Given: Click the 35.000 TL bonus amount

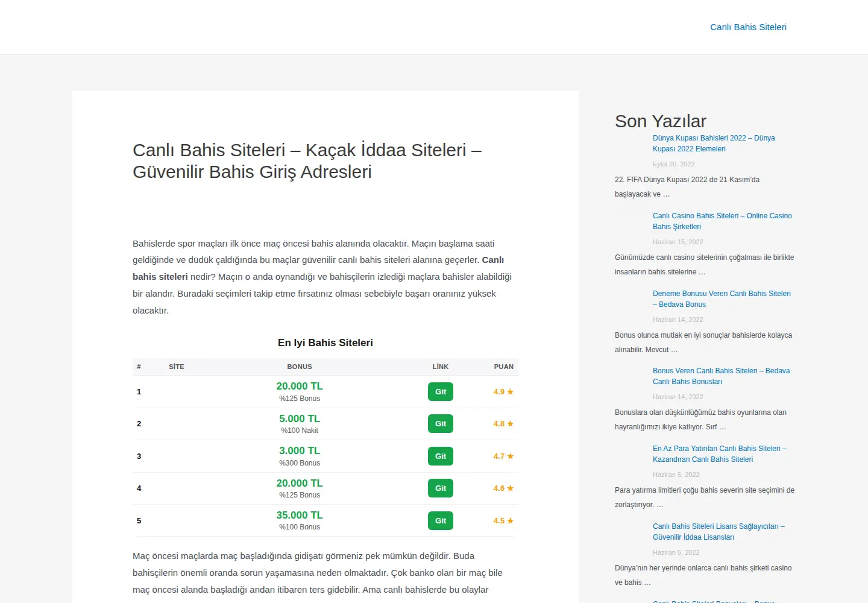Looking at the screenshot, I should pos(300,516).
